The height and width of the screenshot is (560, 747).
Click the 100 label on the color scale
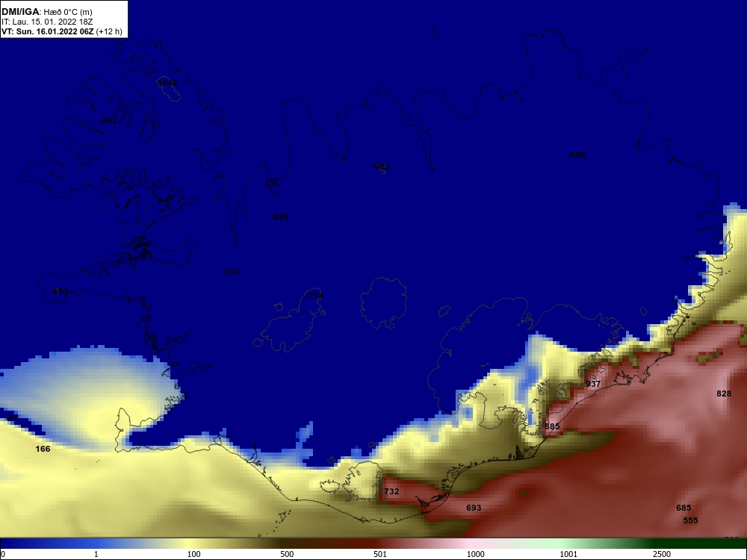194,554
